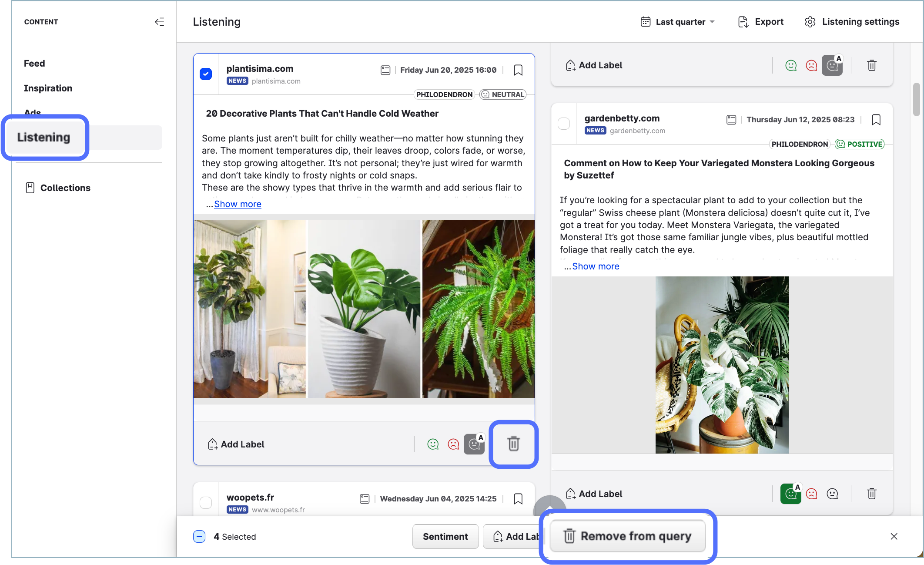
Task: Click Remove from query button
Action: (x=627, y=536)
